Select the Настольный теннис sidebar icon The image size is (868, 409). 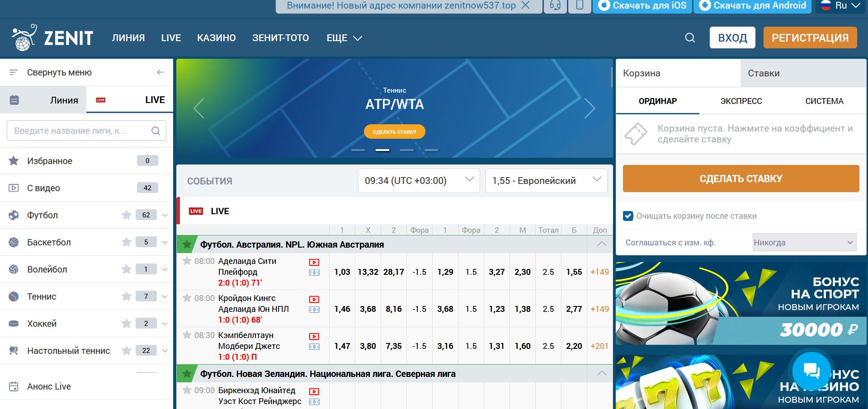coord(13,350)
